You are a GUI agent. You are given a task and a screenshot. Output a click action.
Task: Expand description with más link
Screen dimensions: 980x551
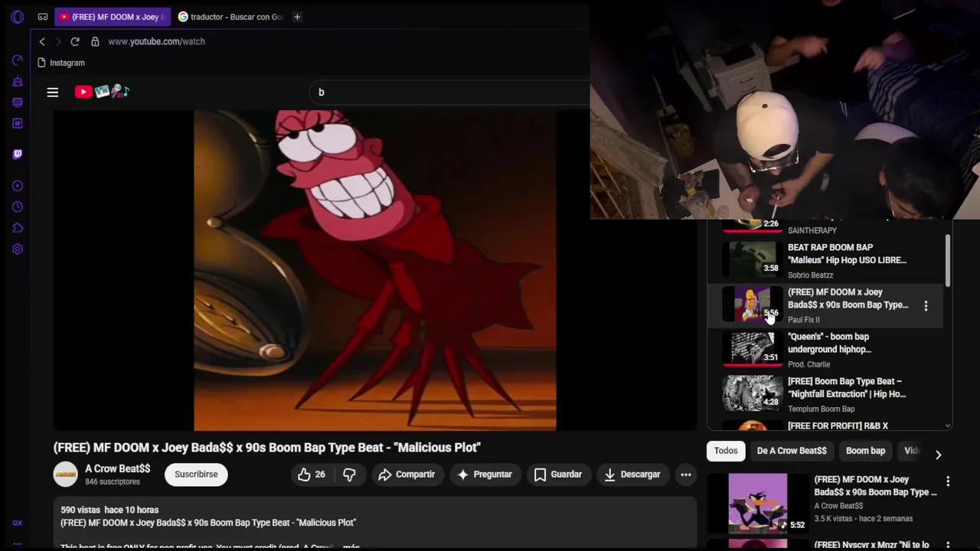(351, 547)
